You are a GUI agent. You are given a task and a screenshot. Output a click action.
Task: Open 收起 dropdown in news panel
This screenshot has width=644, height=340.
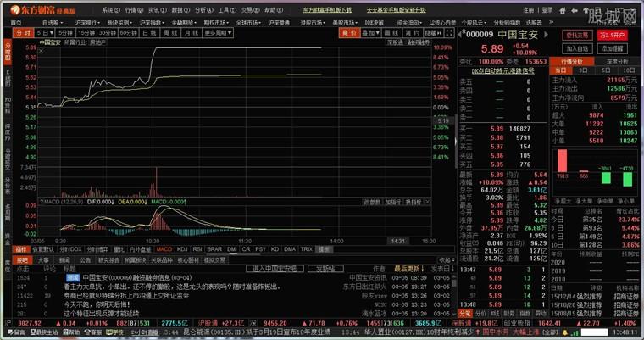[x=447, y=259]
